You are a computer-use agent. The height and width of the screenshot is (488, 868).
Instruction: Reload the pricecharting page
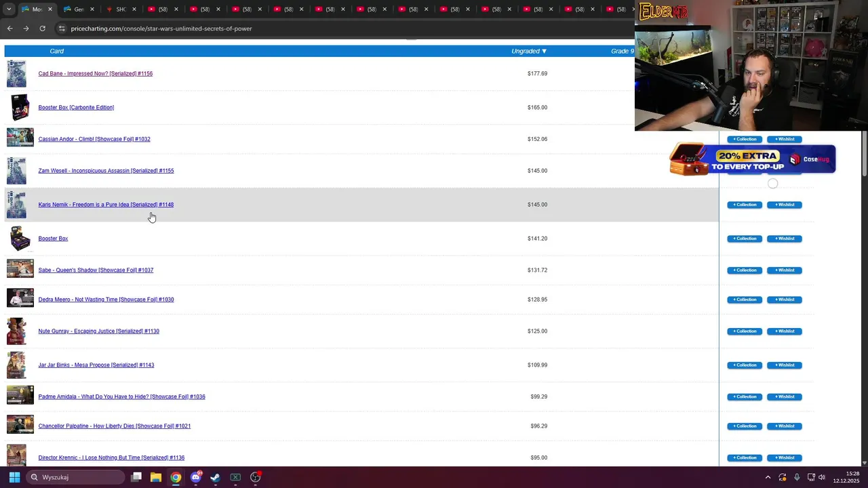pos(42,28)
